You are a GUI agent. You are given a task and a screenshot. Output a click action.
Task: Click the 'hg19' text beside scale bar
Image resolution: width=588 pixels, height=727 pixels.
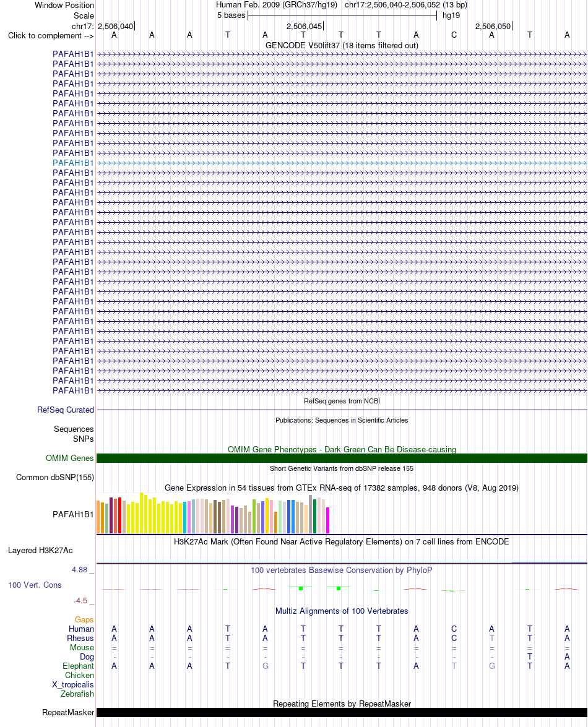coord(451,15)
